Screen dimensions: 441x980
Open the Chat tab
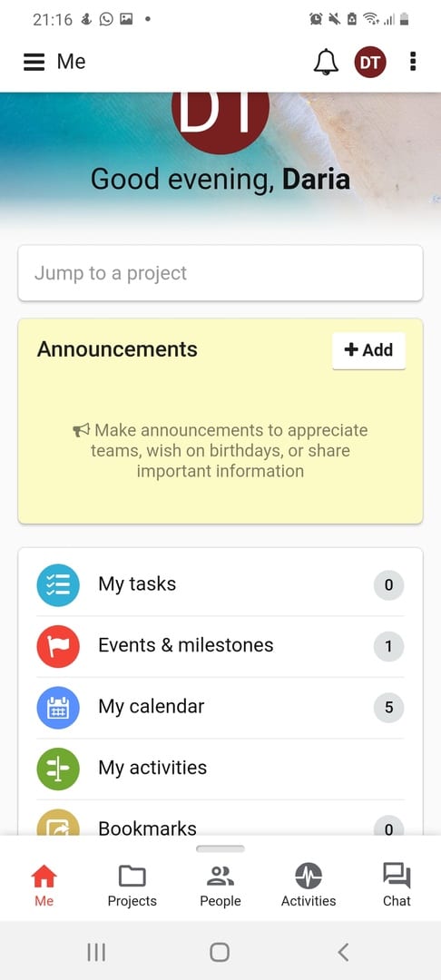(x=397, y=885)
